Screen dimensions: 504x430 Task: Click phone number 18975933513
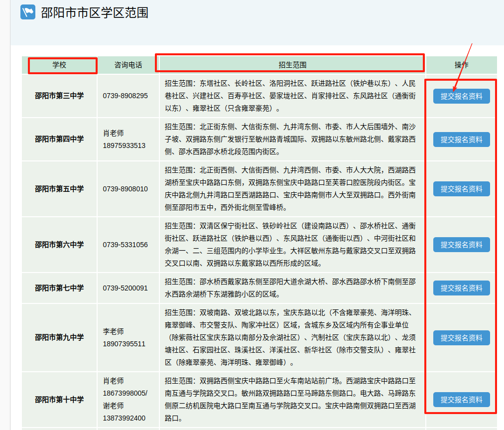(x=124, y=145)
